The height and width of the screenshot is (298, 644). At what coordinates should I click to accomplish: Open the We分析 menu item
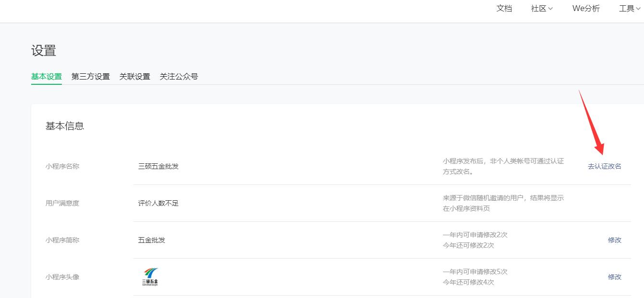coord(586,9)
